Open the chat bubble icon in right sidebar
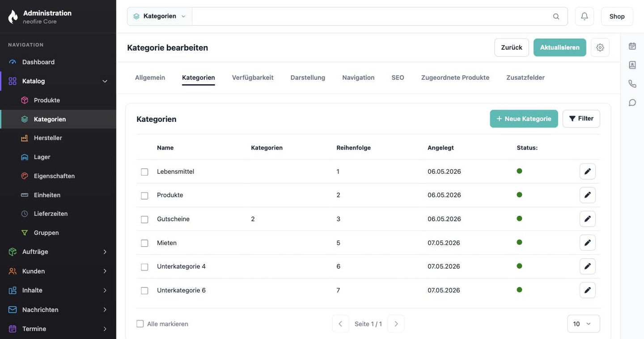The height and width of the screenshot is (339, 644). pos(632,103)
